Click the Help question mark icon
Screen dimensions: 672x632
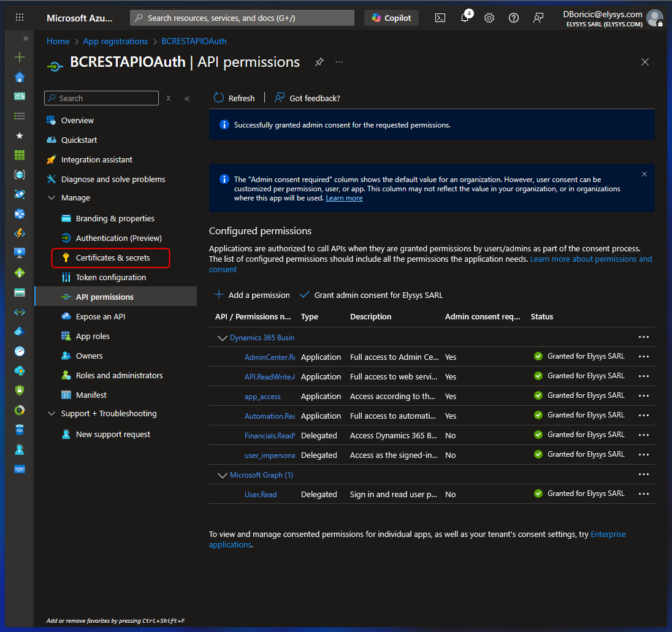514,18
